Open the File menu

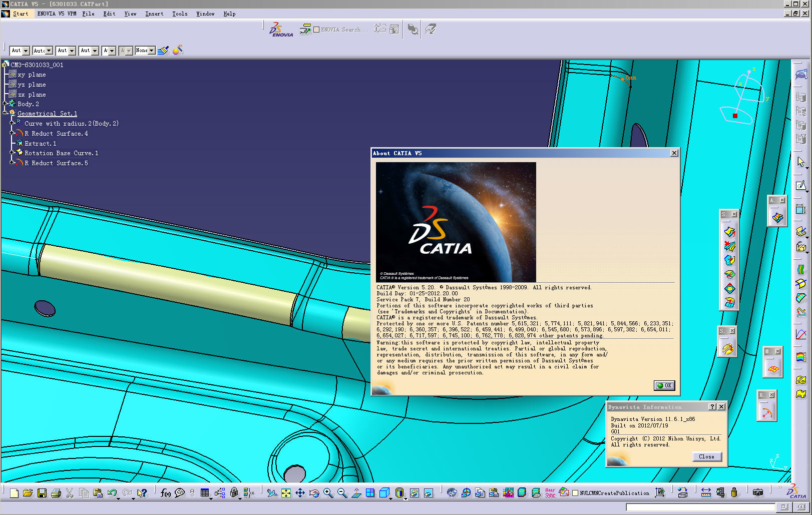click(89, 14)
